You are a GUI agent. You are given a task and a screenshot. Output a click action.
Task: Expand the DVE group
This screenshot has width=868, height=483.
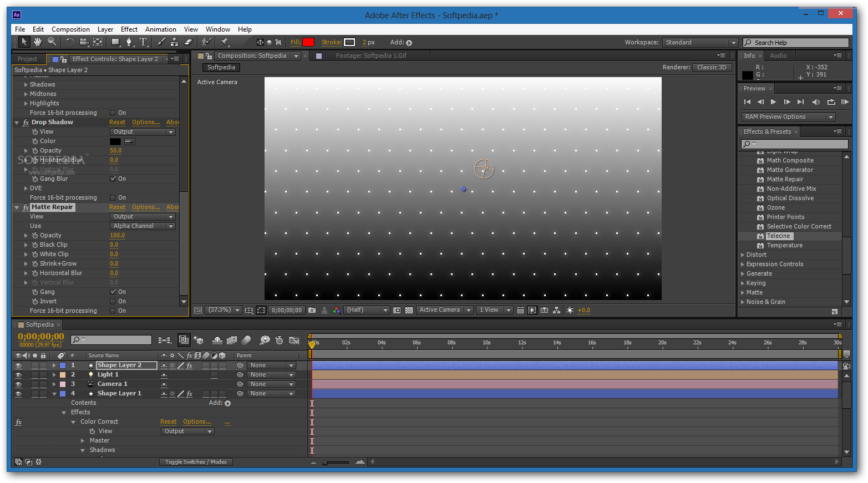pos(26,189)
